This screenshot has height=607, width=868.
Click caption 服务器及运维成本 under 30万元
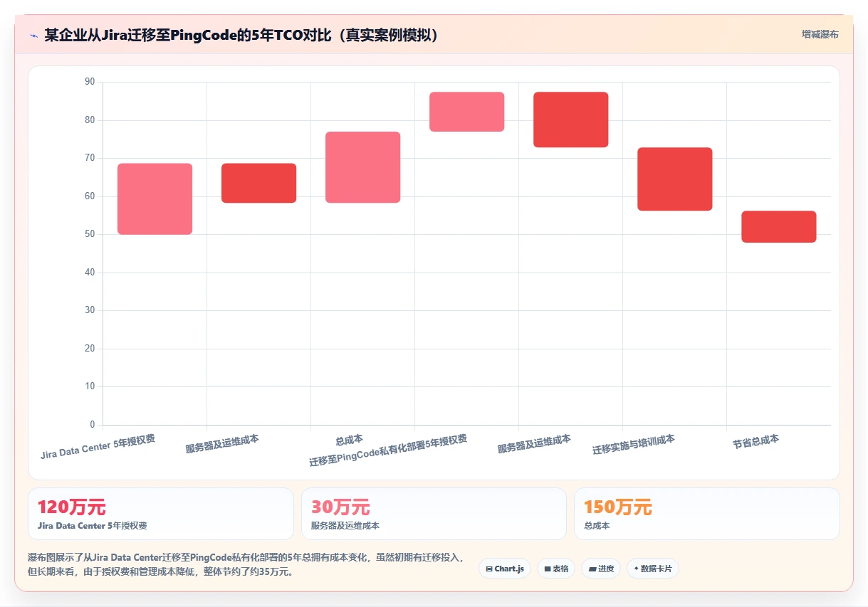(x=345, y=526)
